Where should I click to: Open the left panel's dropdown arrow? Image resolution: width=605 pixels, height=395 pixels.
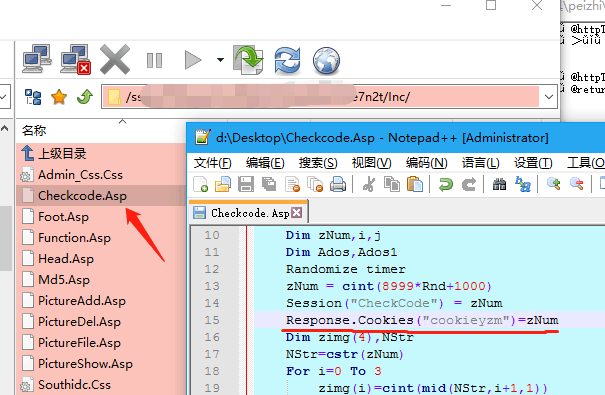3,97
